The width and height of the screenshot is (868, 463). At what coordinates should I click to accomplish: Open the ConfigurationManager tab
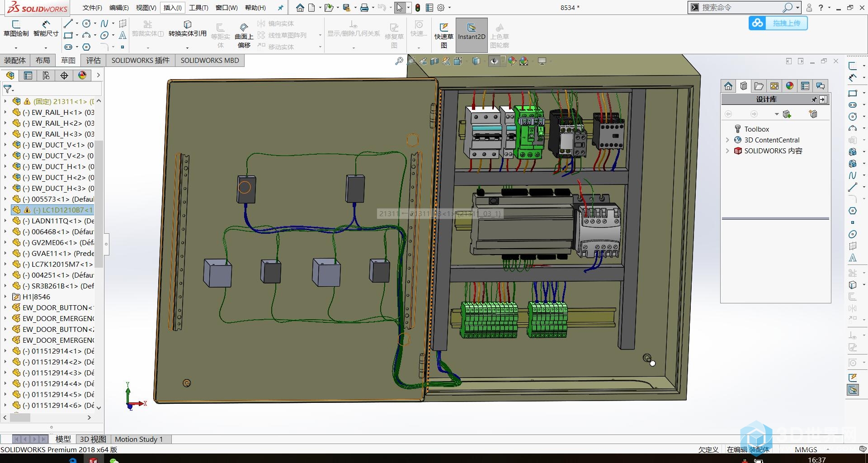coord(46,76)
